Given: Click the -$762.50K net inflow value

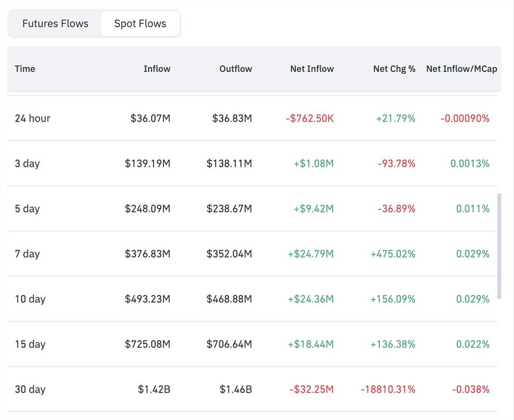Looking at the screenshot, I should (310, 118).
